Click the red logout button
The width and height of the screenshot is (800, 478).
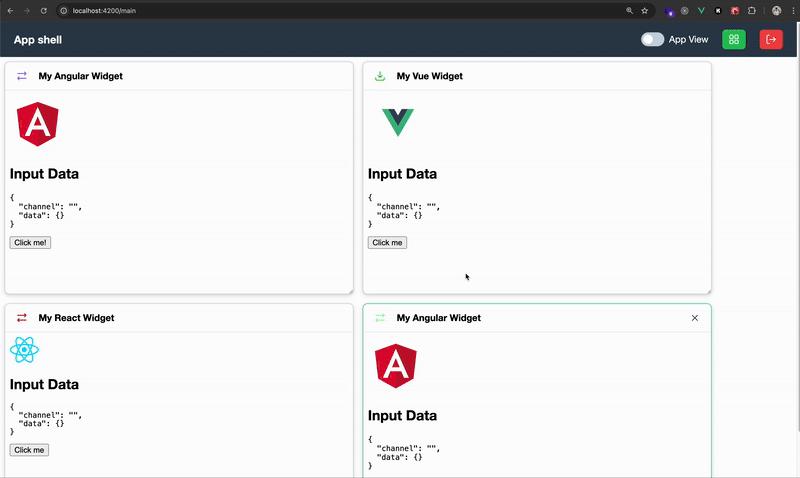click(x=771, y=39)
